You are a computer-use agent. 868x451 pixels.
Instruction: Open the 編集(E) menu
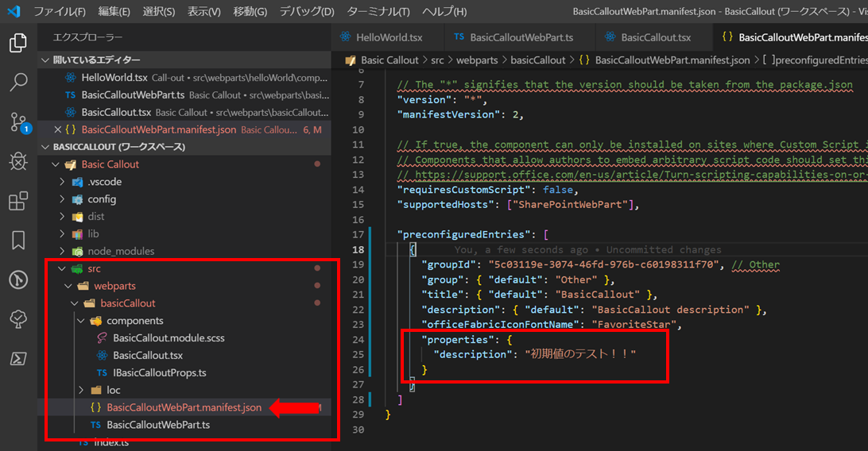tap(114, 11)
